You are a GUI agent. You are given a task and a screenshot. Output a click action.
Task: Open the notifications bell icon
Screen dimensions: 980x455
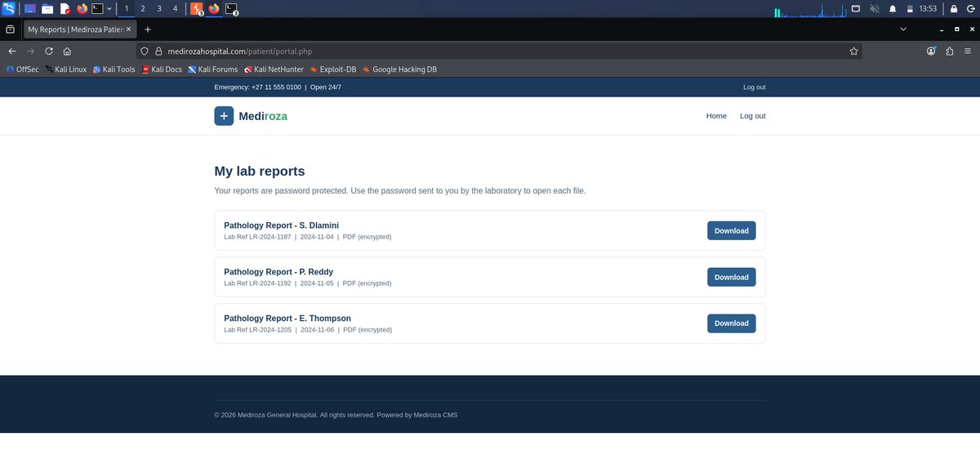[892, 8]
